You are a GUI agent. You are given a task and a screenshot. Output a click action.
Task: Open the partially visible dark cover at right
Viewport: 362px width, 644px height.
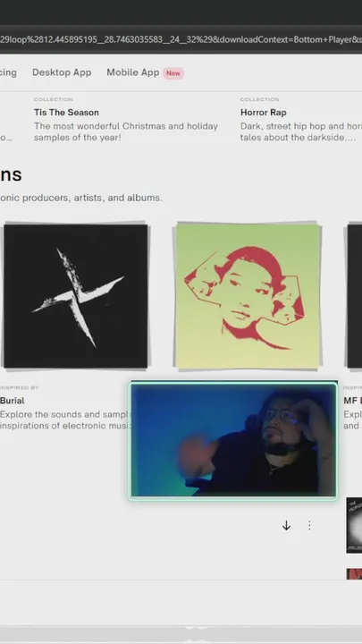[355, 296]
